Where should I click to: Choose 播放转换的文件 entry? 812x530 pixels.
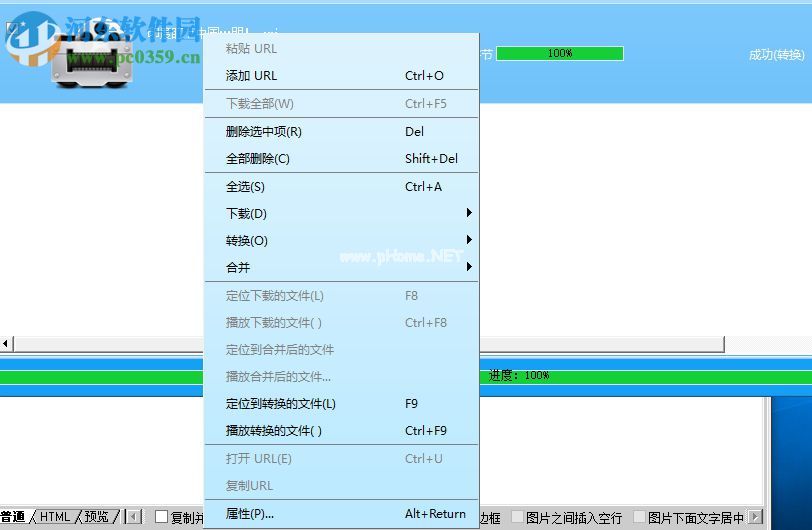tap(341, 431)
